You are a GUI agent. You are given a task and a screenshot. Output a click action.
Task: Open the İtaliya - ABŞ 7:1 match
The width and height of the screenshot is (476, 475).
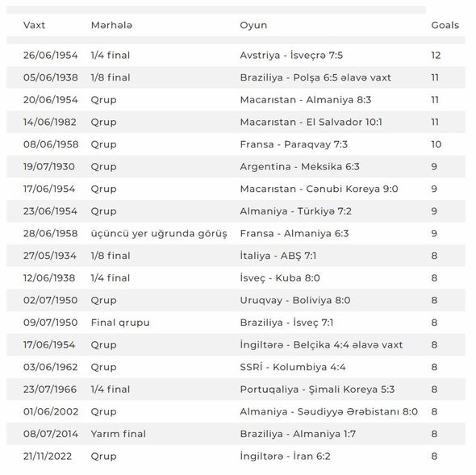pyautogui.click(x=278, y=256)
